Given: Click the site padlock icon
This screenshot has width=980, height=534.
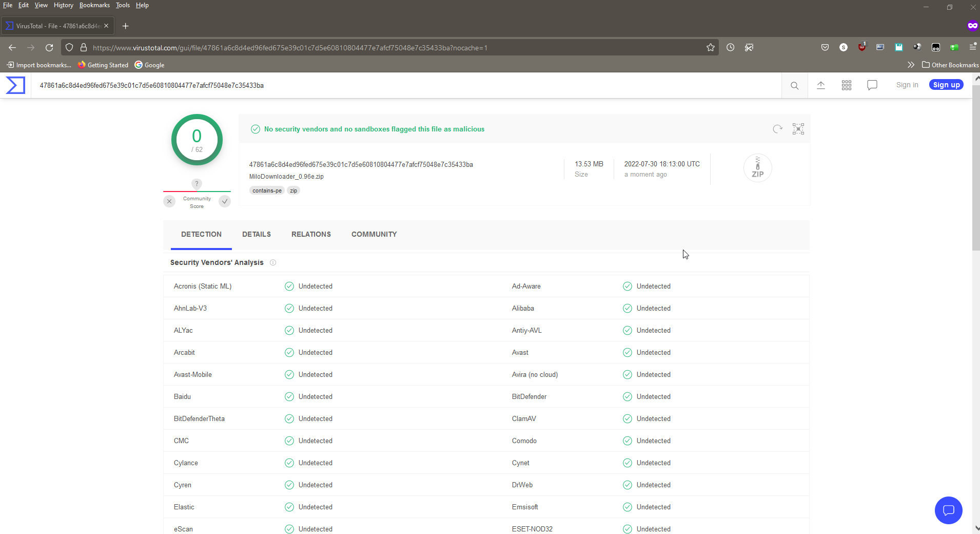Looking at the screenshot, I should pyautogui.click(x=84, y=48).
